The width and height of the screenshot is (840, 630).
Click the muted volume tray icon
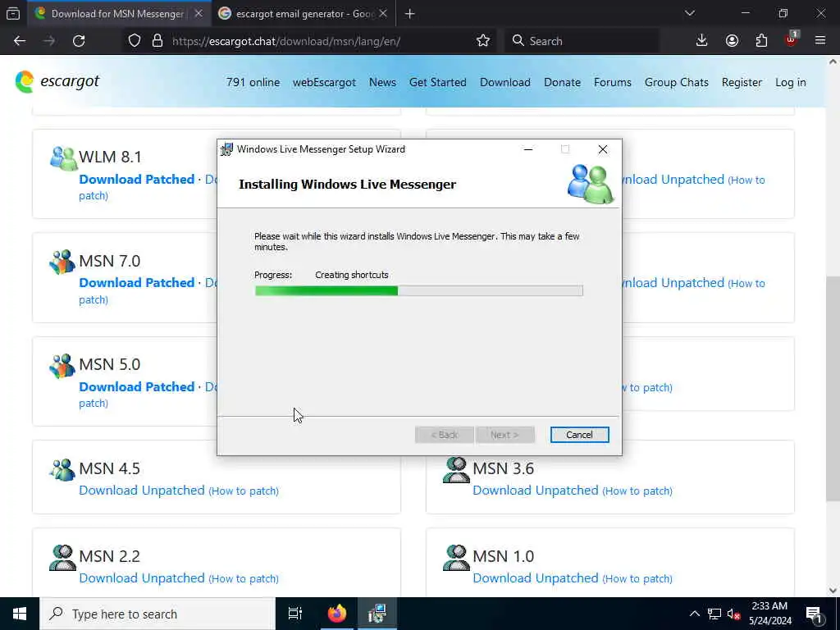[733, 614]
